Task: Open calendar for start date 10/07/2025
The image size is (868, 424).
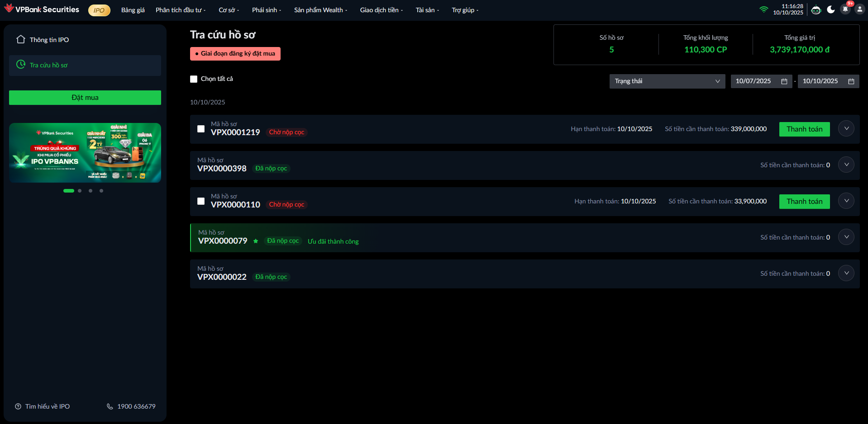Action: [784, 81]
